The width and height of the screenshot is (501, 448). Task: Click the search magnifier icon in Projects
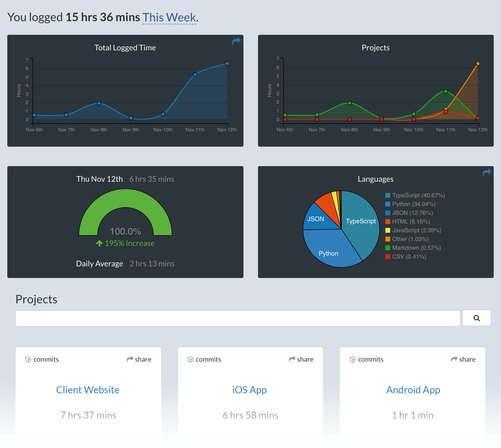coord(477,317)
